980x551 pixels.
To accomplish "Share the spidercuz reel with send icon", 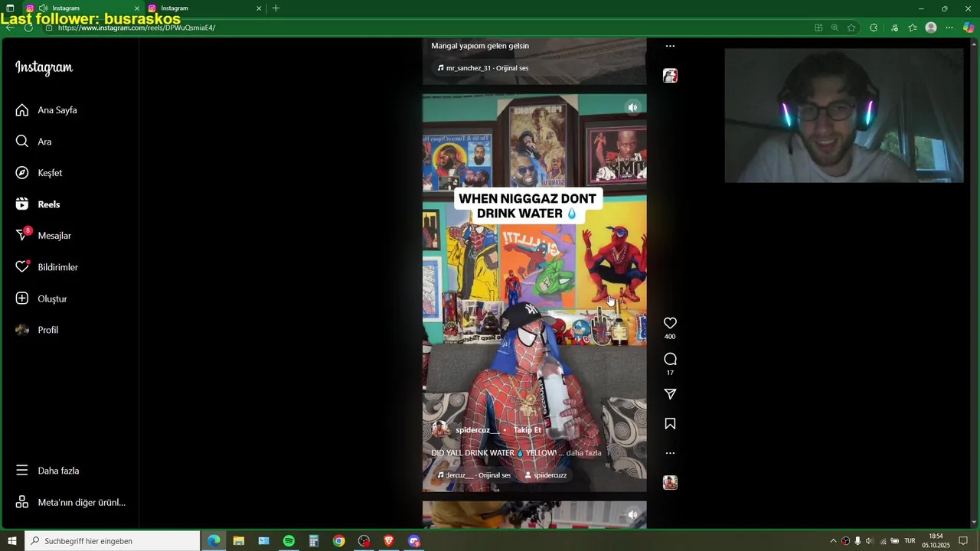I will [x=670, y=394].
